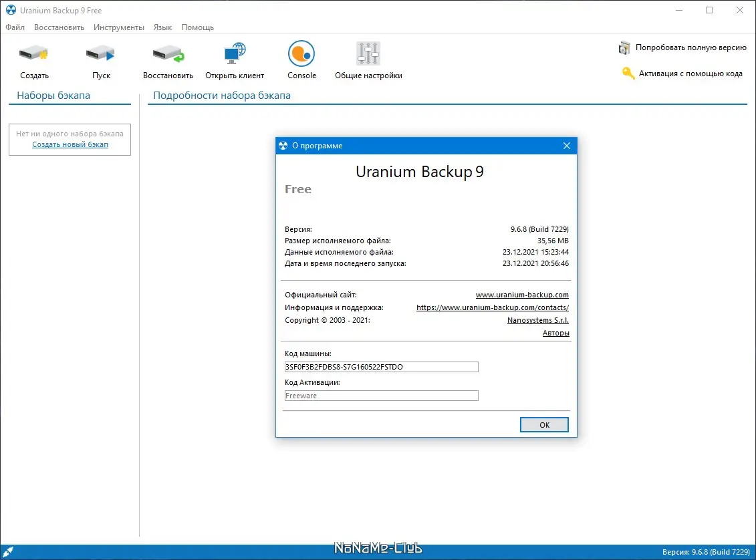Open the Восстановить menu in menu bar
Image resolution: width=756 pixels, height=560 pixels.
(59, 27)
